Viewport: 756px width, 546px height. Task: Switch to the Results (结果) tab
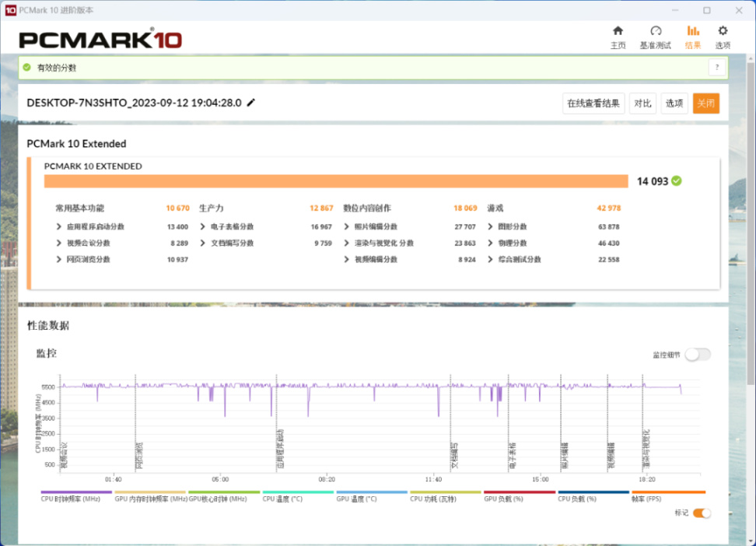point(693,37)
